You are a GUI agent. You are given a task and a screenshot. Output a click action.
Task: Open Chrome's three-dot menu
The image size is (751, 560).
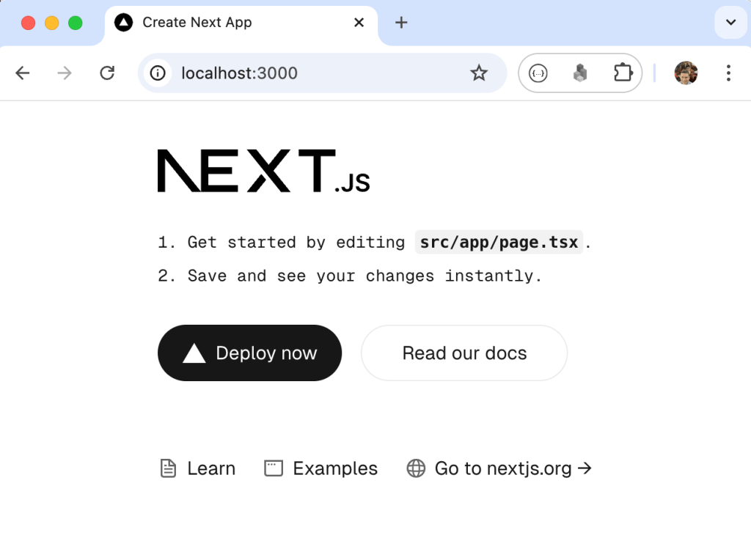tap(728, 73)
